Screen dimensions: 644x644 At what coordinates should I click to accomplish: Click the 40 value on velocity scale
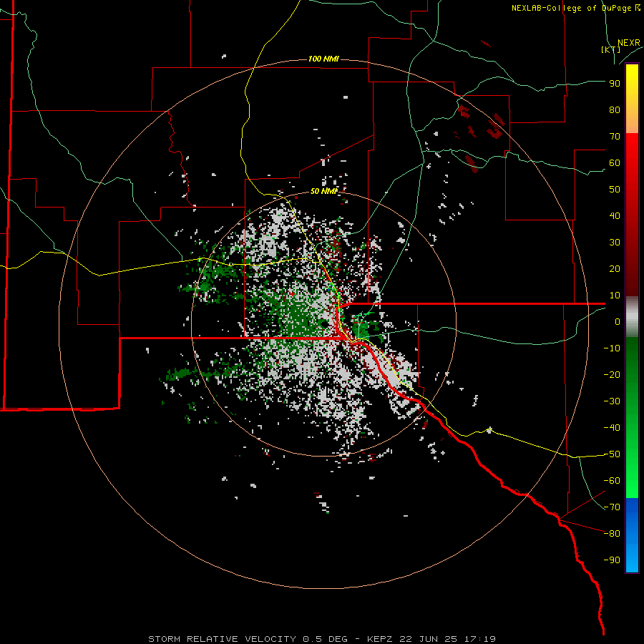[615, 215]
